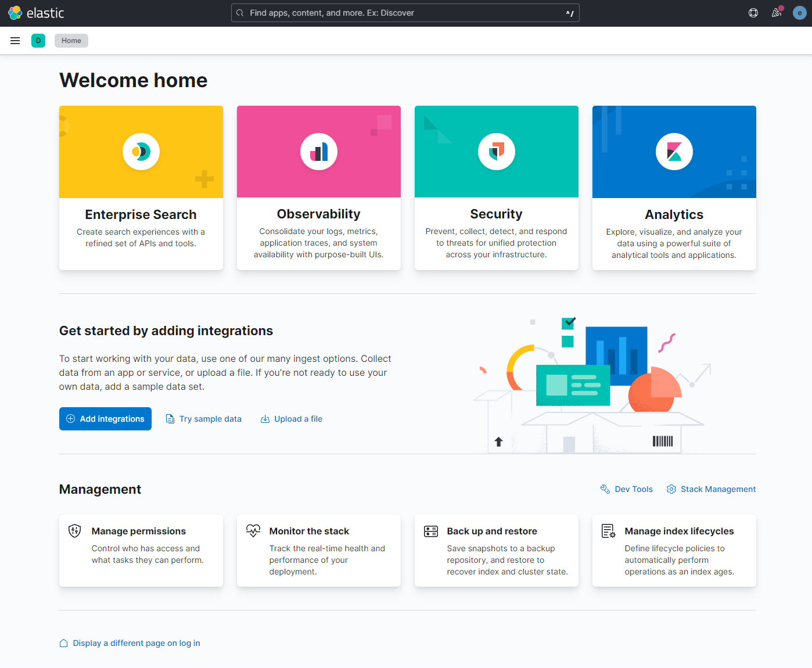Click the Elastic logo in the header
This screenshot has width=812, height=668.
click(36, 13)
